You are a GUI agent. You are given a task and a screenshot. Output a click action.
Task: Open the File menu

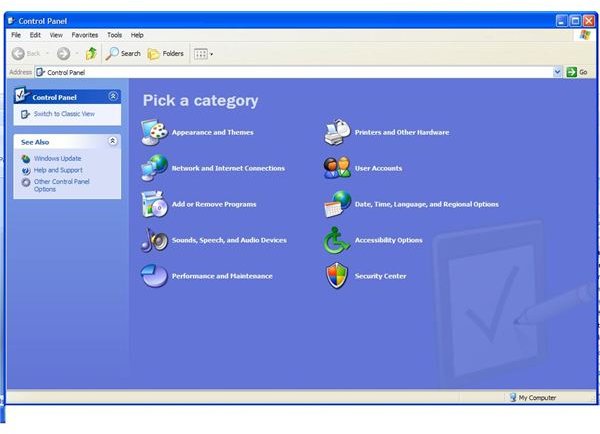point(16,35)
